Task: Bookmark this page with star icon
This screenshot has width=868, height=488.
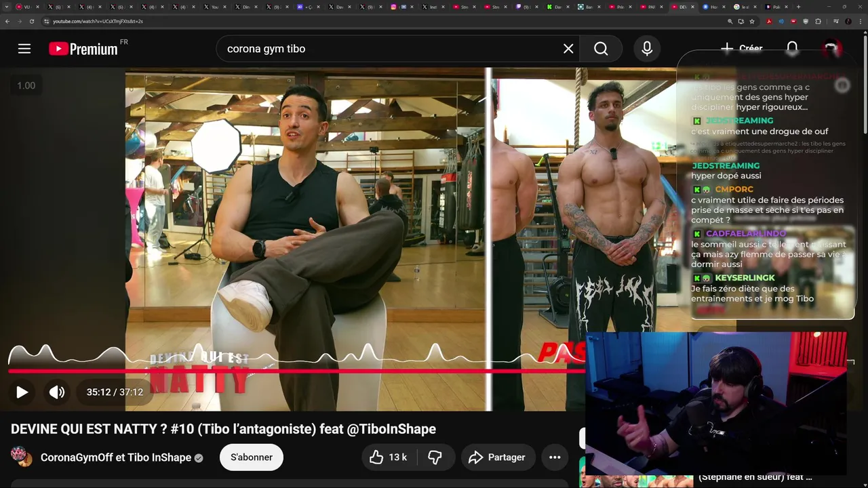Action: [x=752, y=21]
